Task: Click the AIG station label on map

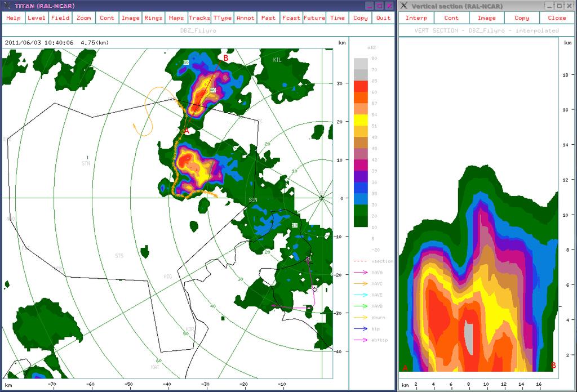Action: (x=168, y=277)
